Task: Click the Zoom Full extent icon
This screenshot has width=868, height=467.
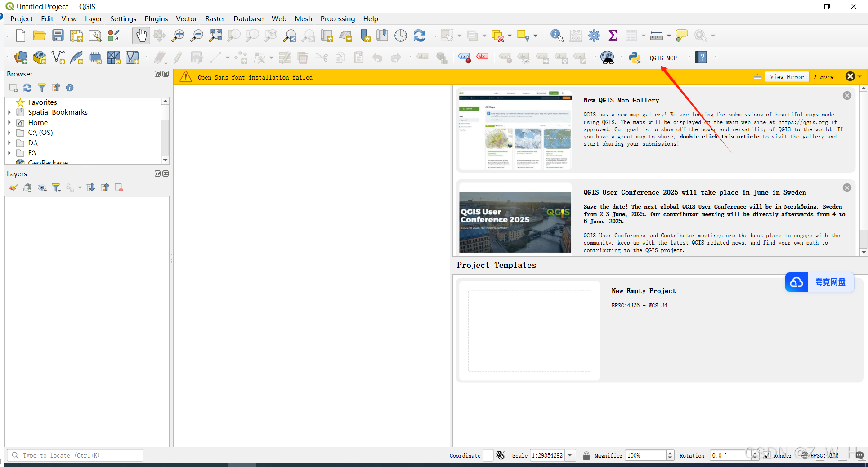Action: click(x=215, y=36)
